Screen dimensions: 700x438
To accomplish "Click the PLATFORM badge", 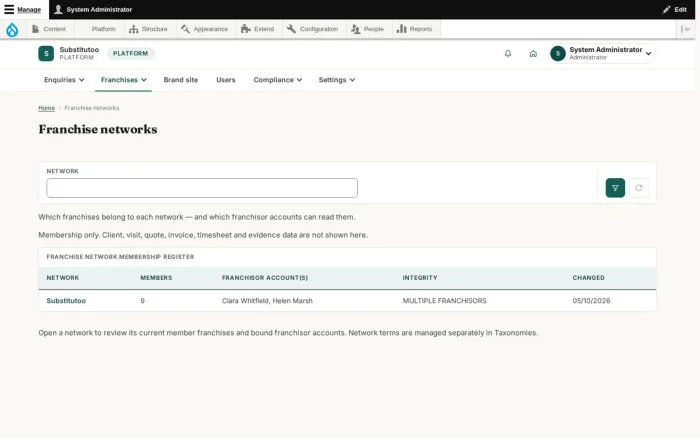I will pos(130,54).
